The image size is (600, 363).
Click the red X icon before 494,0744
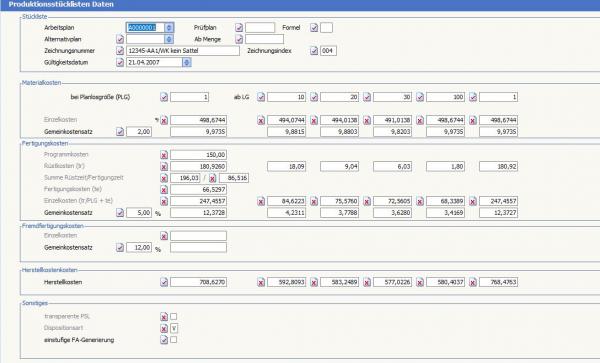[x=261, y=120]
